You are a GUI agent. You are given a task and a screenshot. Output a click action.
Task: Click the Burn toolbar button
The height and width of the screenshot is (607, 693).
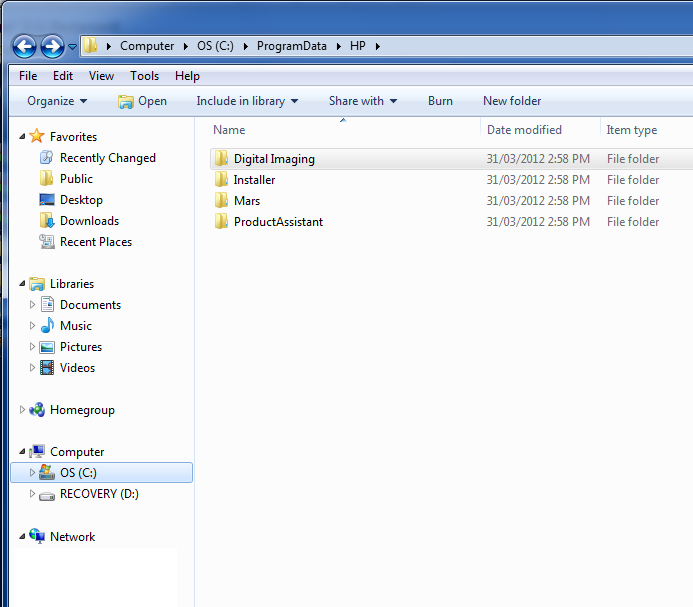(440, 101)
